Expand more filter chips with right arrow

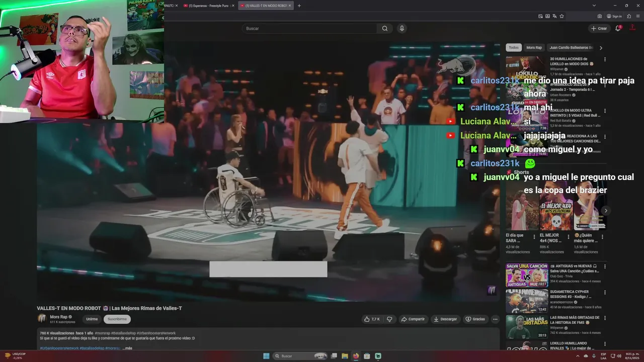pyautogui.click(x=601, y=48)
